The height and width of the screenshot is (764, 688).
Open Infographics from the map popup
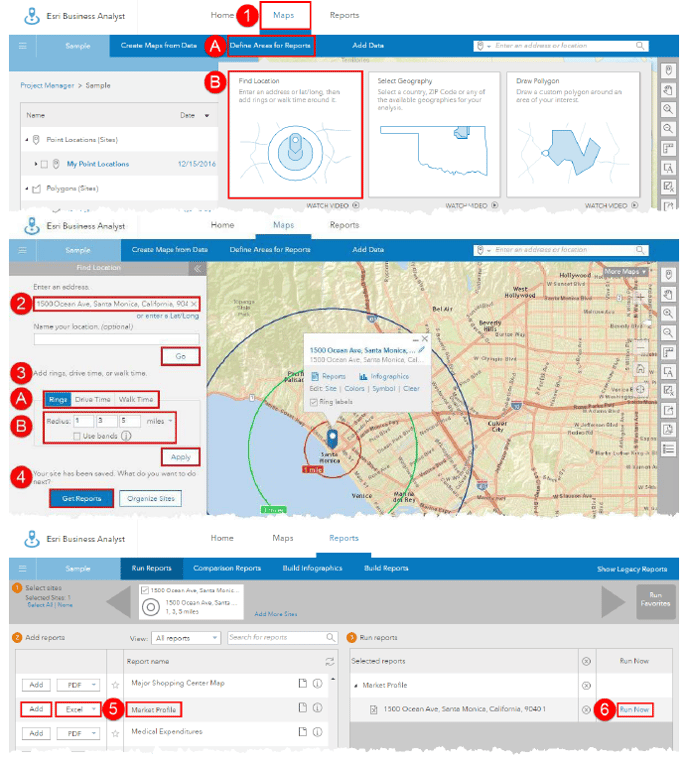click(x=384, y=376)
